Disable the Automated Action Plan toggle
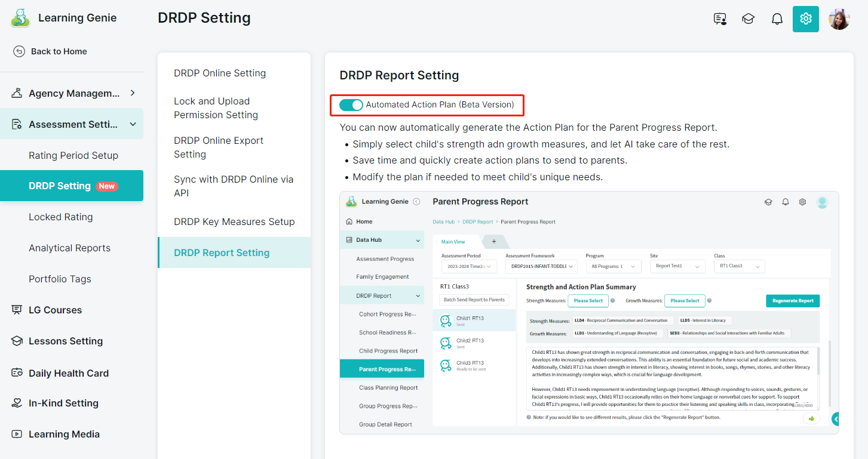 [351, 105]
